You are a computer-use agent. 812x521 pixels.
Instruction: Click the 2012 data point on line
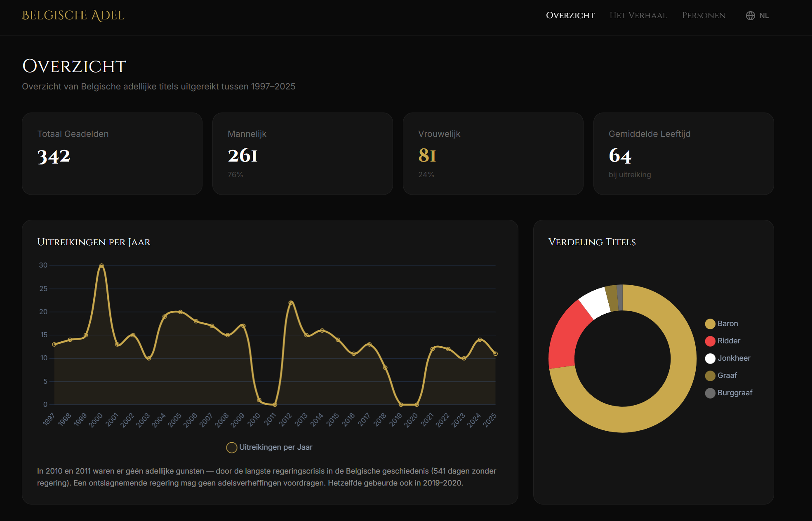pos(291,303)
